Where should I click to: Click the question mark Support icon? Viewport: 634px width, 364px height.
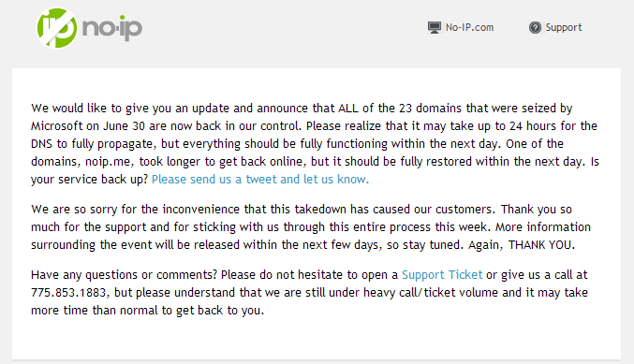click(535, 27)
